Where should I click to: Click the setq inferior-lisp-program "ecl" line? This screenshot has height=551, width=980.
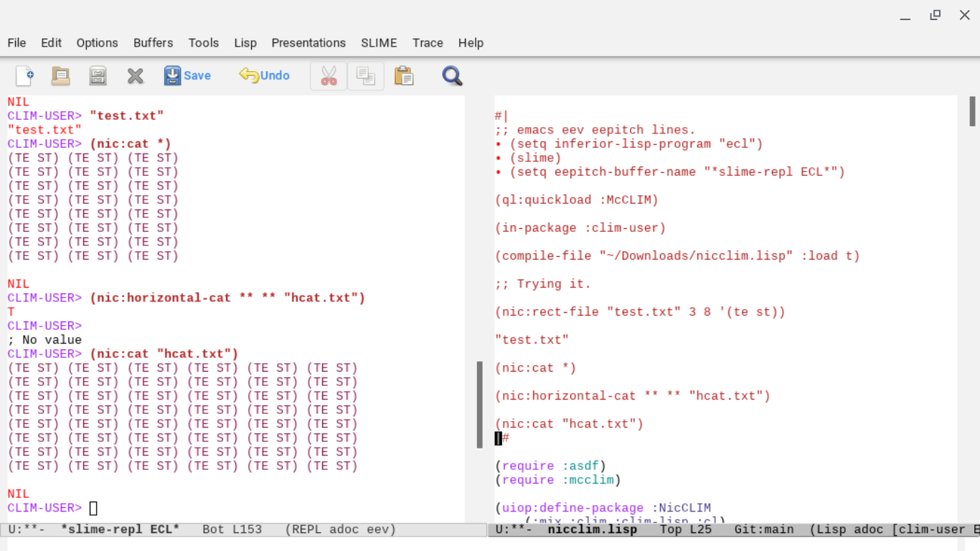628,144
